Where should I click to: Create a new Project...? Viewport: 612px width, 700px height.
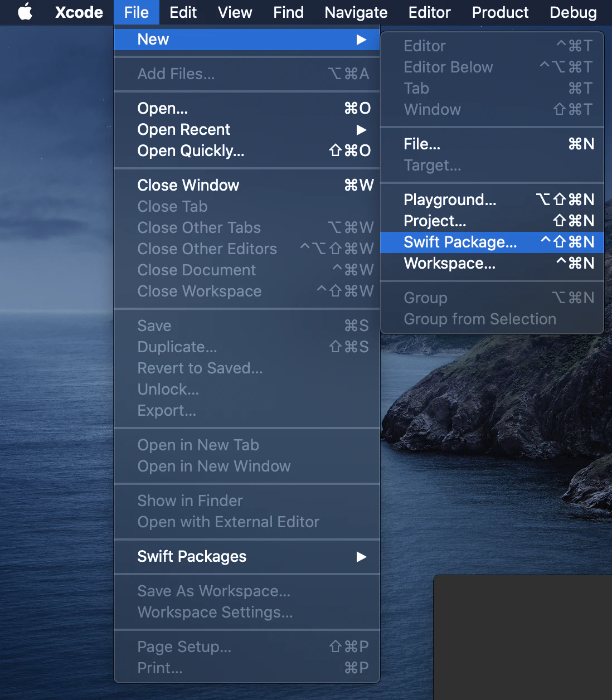(x=492, y=221)
